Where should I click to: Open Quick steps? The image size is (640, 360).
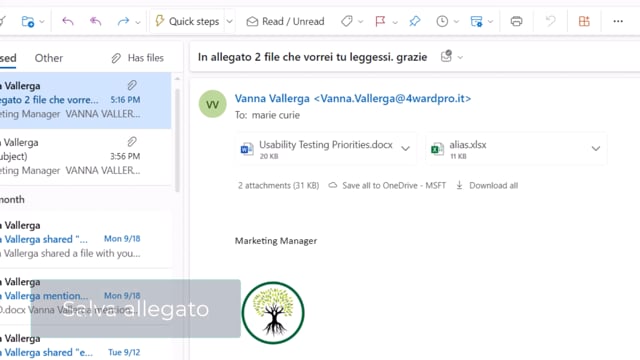(187, 21)
